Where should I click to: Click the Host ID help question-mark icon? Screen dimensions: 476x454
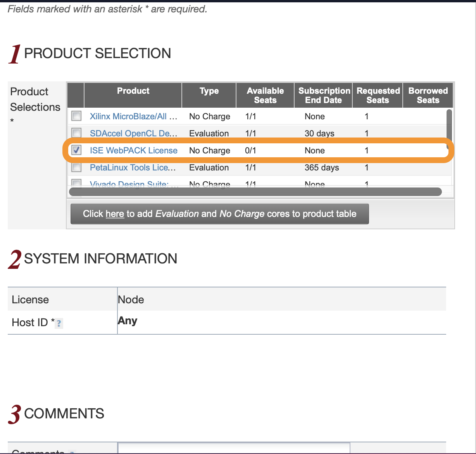59,323
